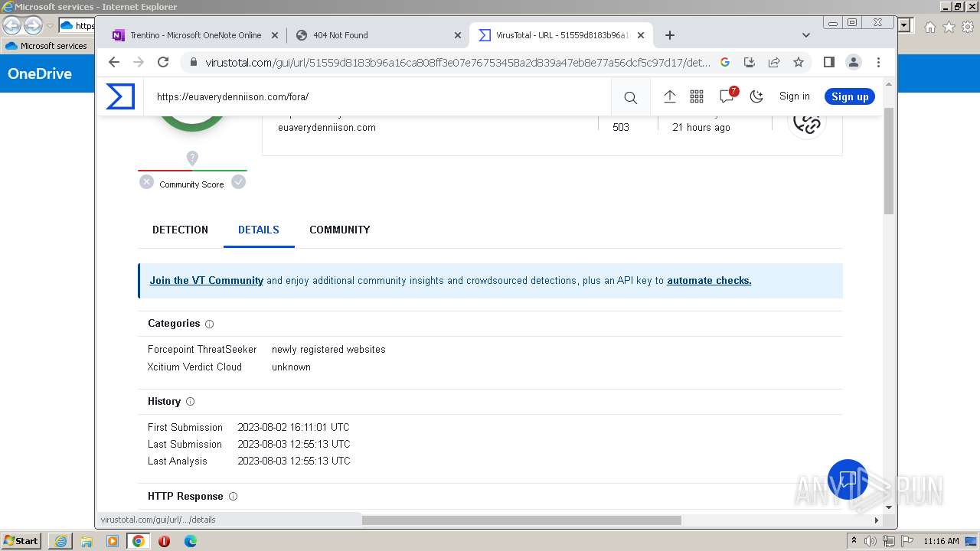Open the COMMUNITY tab
The width and height of the screenshot is (980, 551).
[x=340, y=230]
